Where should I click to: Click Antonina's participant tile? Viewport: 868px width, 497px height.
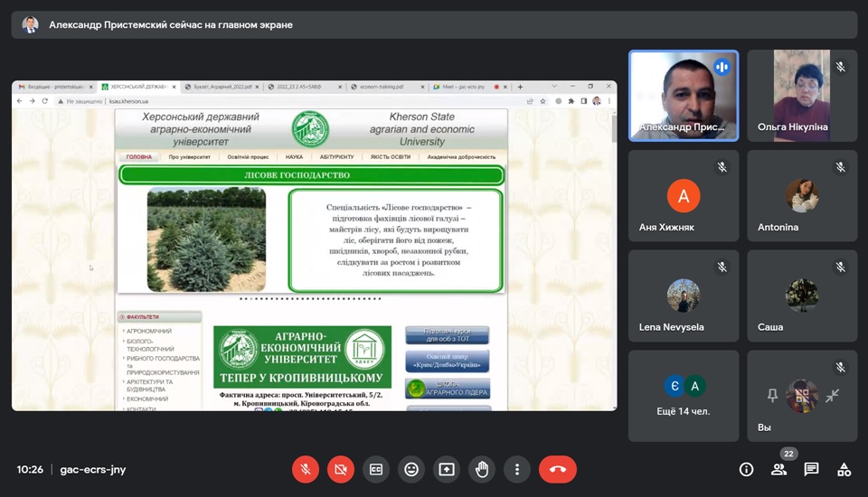(802, 195)
